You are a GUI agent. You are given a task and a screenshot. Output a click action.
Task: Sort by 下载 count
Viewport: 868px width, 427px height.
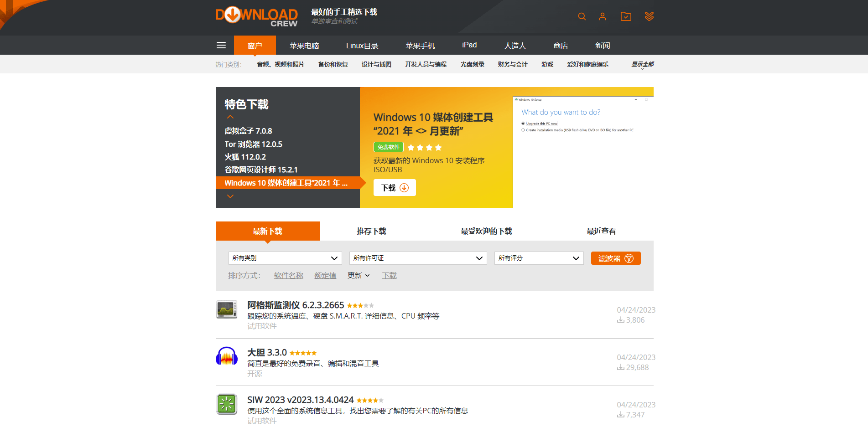click(x=389, y=275)
